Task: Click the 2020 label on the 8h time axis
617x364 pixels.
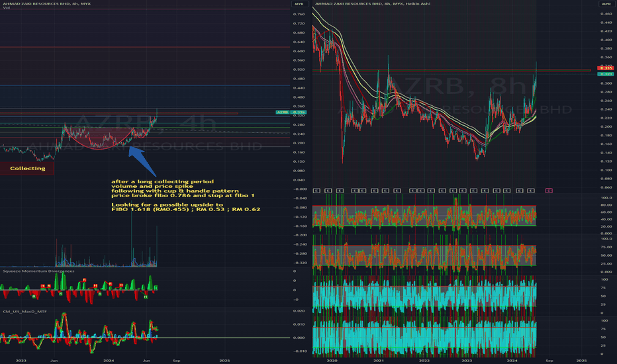Action: point(332,361)
